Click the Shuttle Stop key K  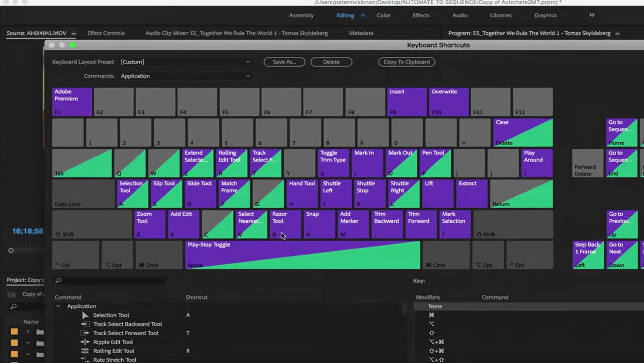tap(370, 194)
